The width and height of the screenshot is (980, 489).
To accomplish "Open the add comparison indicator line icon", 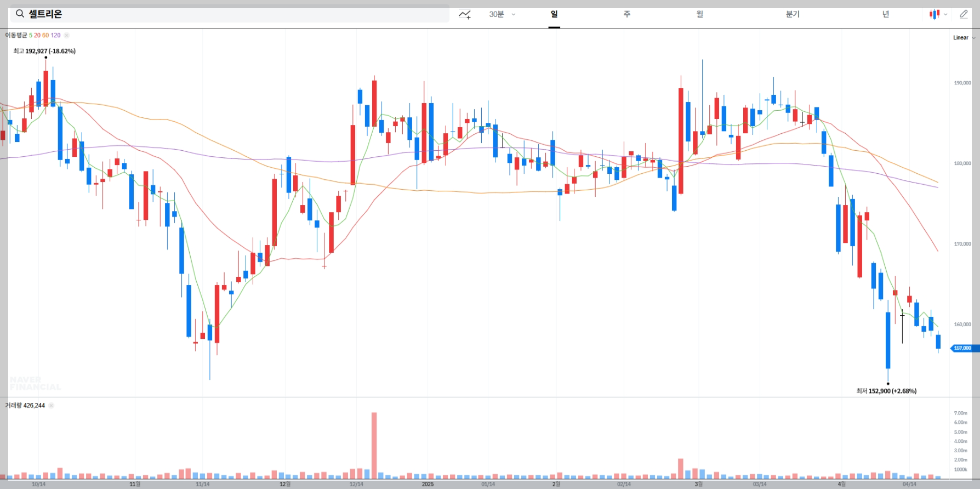I will (465, 14).
